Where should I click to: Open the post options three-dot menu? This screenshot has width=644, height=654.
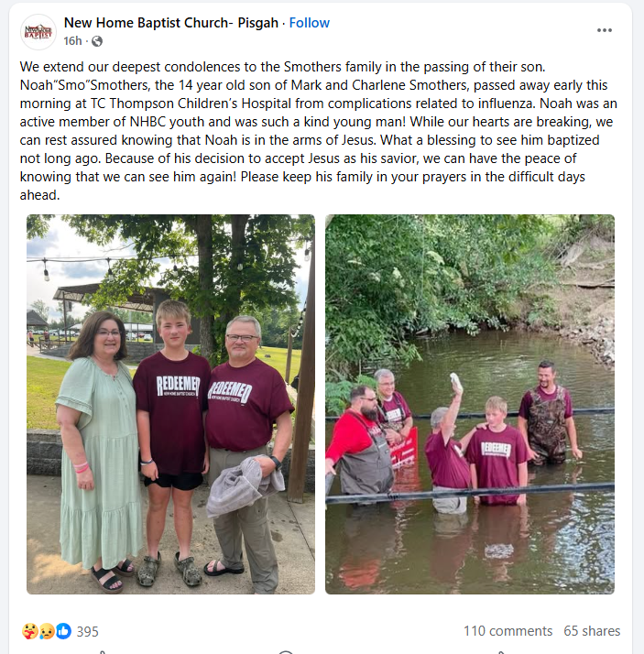604,30
